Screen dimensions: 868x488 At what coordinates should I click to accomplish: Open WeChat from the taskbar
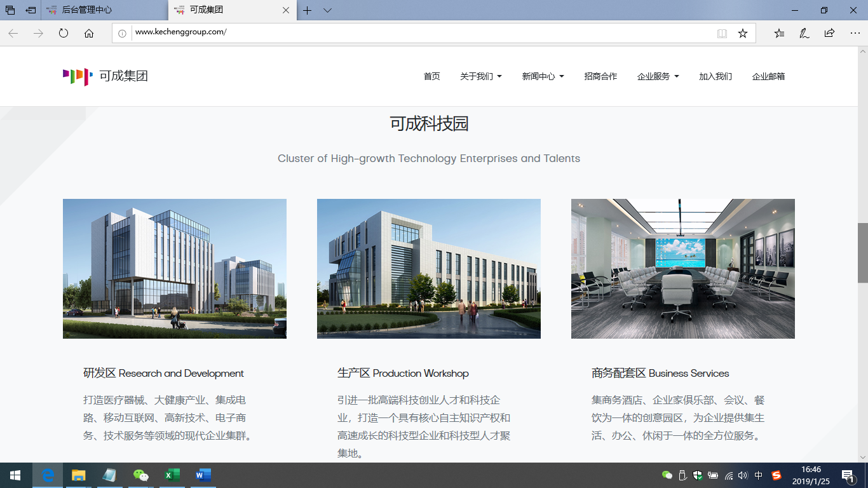[140, 475]
